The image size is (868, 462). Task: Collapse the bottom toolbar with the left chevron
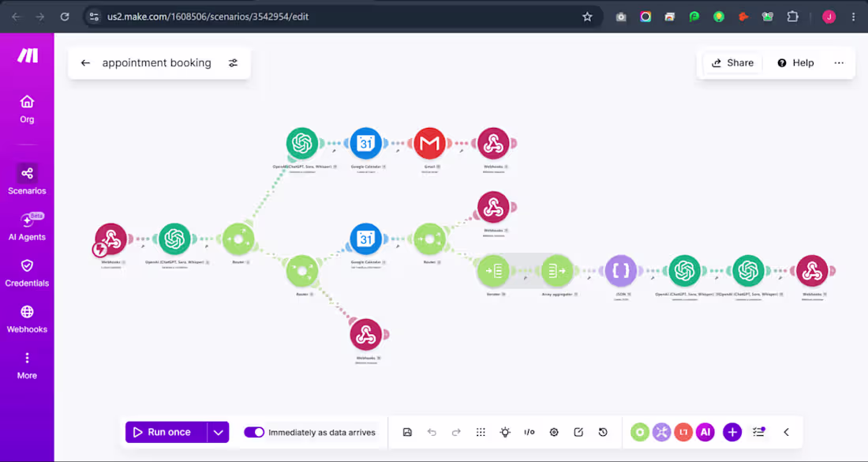[786, 432]
